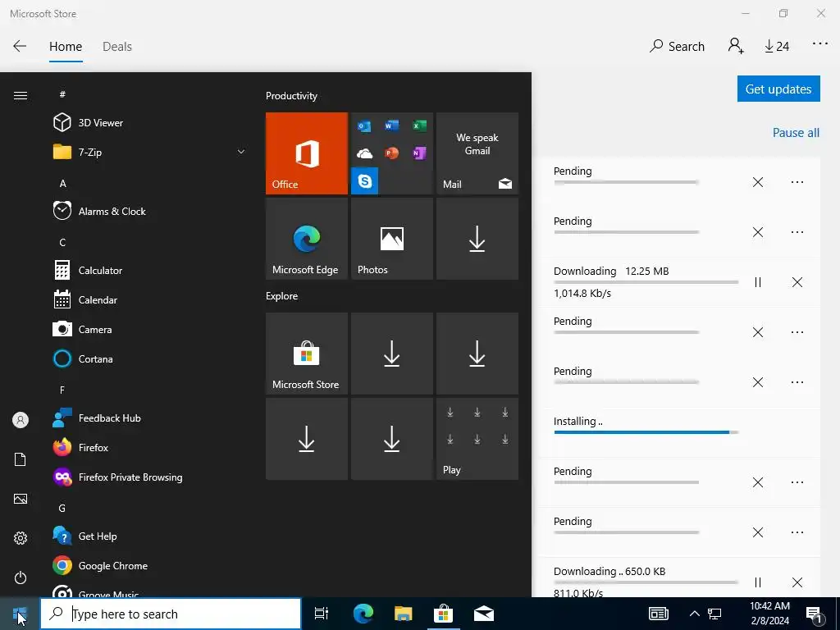Expand the 7-Zip folder chevron
Screen dimensions: 840x630
[x=241, y=152]
